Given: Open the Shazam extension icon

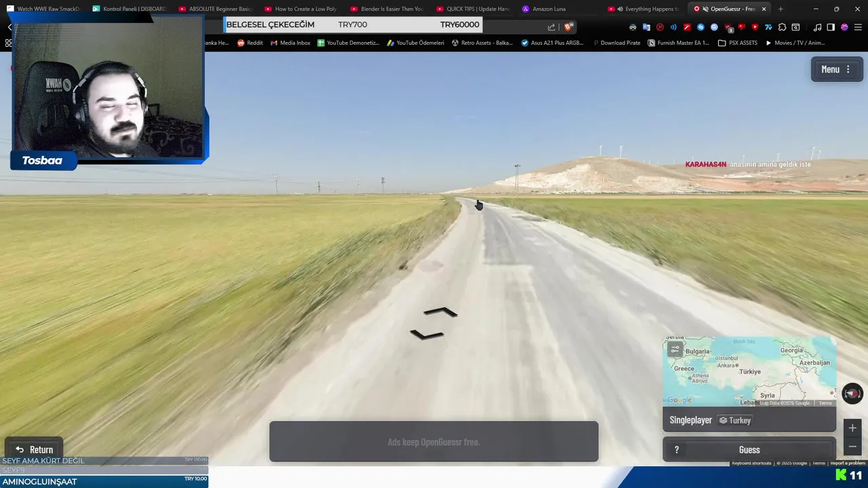Looking at the screenshot, I should pyautogui.click(x=701, y=27).
